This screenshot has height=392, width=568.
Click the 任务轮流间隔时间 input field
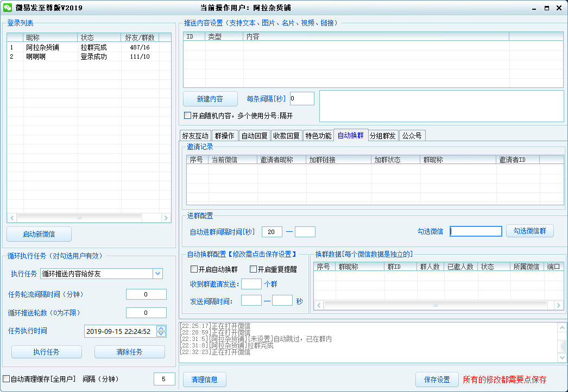tap(146, 294)
